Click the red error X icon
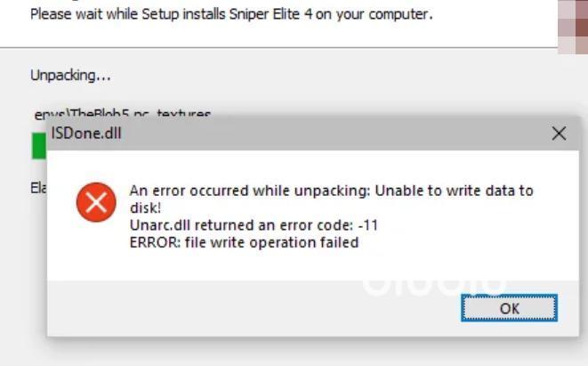The height and width of the screenshot is (366, 588). tap(95, 202)
